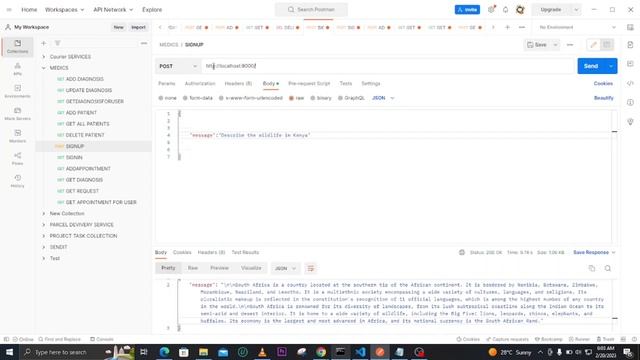Open the No Environment dropdown
This screenshot has width=640, height=360.
pos(577,27)
